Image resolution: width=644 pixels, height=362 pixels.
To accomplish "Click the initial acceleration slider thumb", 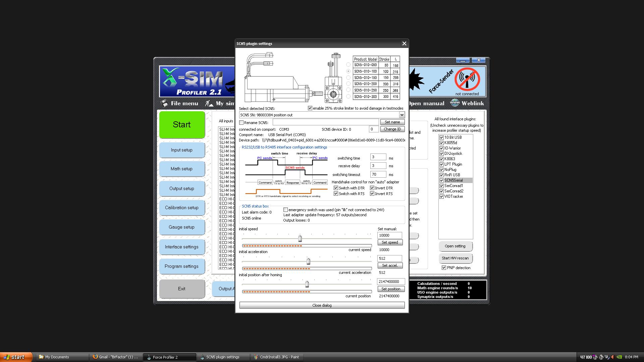I will tap(308, 261).
